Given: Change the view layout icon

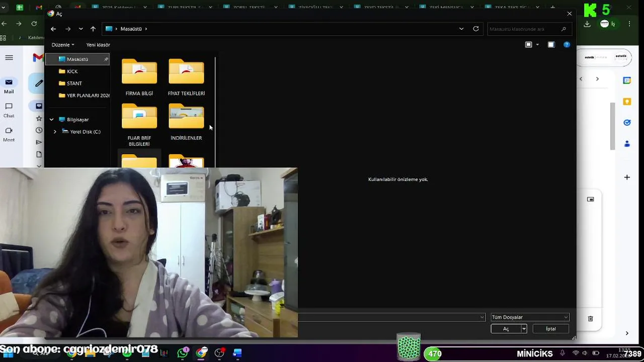Looking at the screenshot, I should (x=528, y=45).
